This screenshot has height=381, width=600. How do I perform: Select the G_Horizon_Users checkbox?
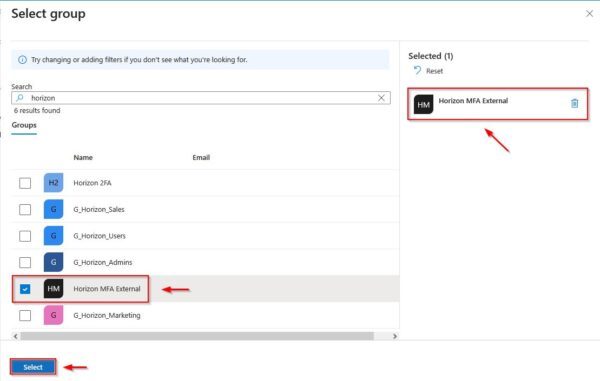click(25, 236)
